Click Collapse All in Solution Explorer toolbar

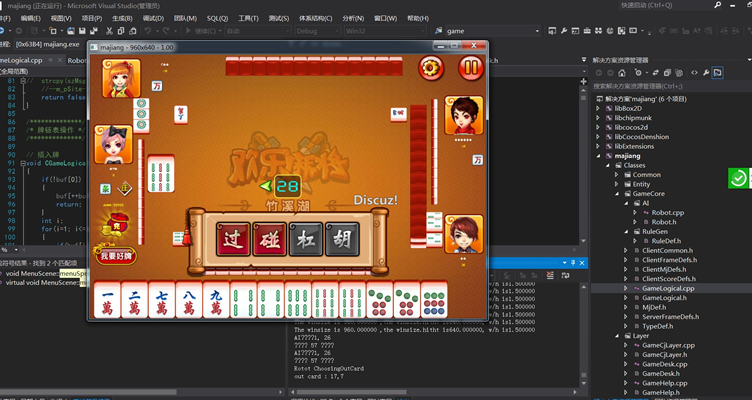[x=667, y=73]
